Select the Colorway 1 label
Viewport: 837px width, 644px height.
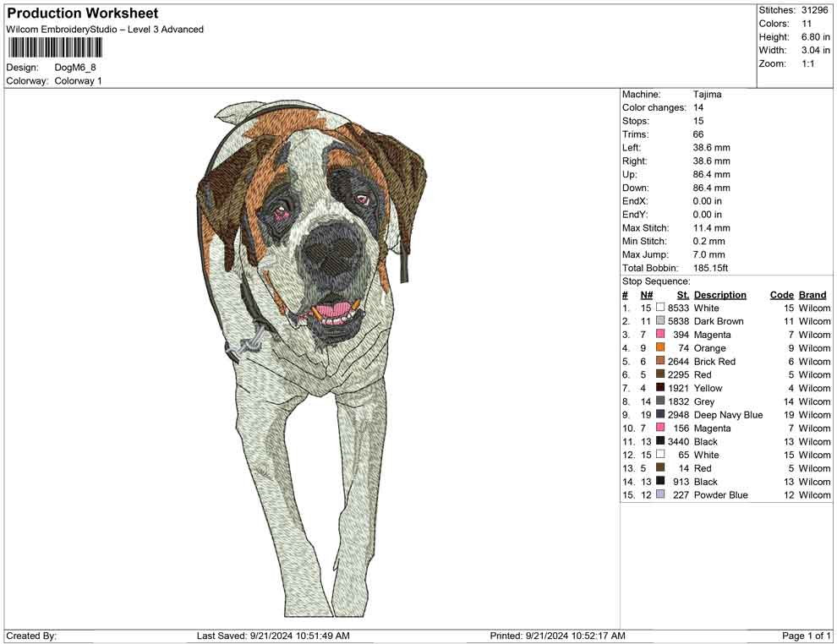point(80,80)
